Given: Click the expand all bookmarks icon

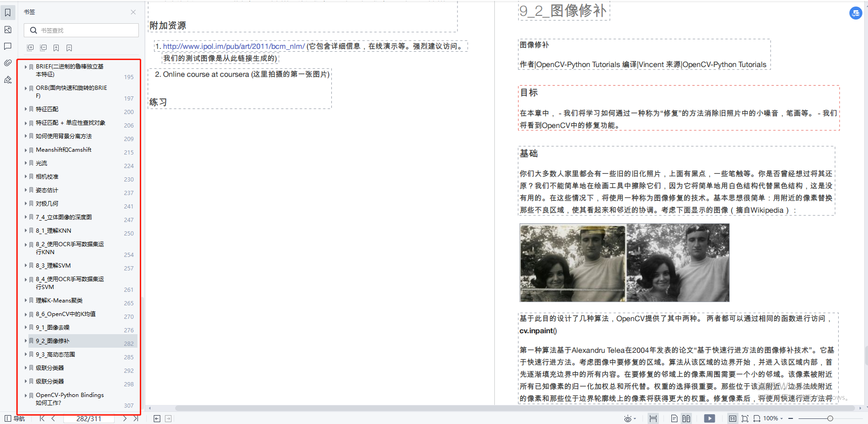Looking at the screenshot, I should (x=30, y=48).
